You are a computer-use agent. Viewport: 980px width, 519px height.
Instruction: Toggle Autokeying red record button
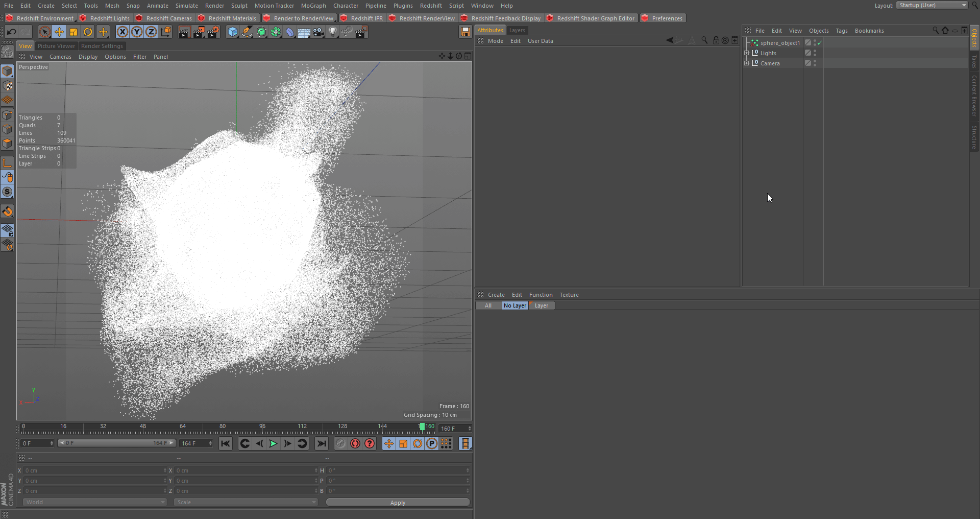[355, 443]
